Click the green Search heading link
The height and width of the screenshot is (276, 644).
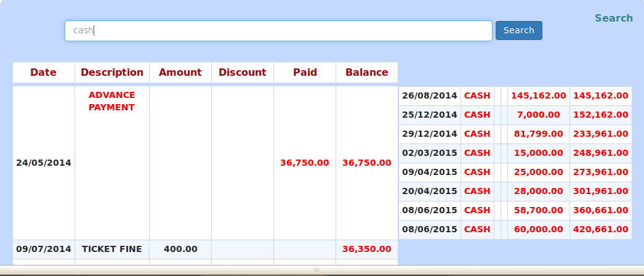pyautogui.click(x=614, y=18)
